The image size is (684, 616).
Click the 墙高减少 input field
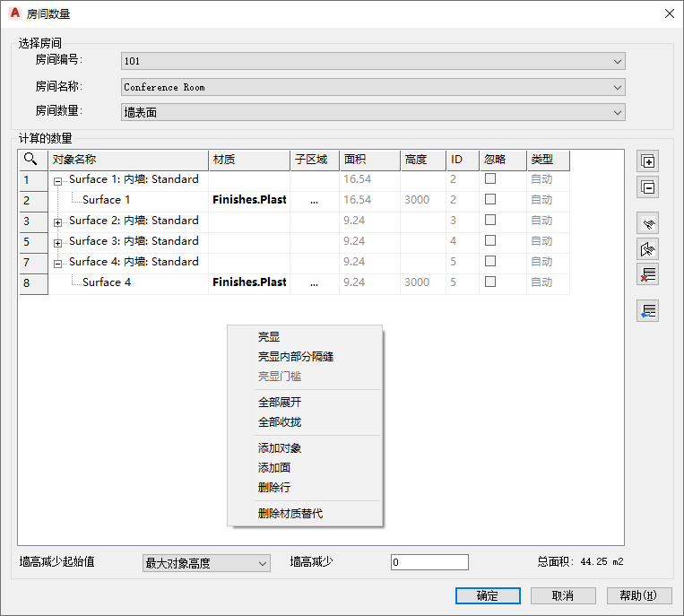click(429, 562)
